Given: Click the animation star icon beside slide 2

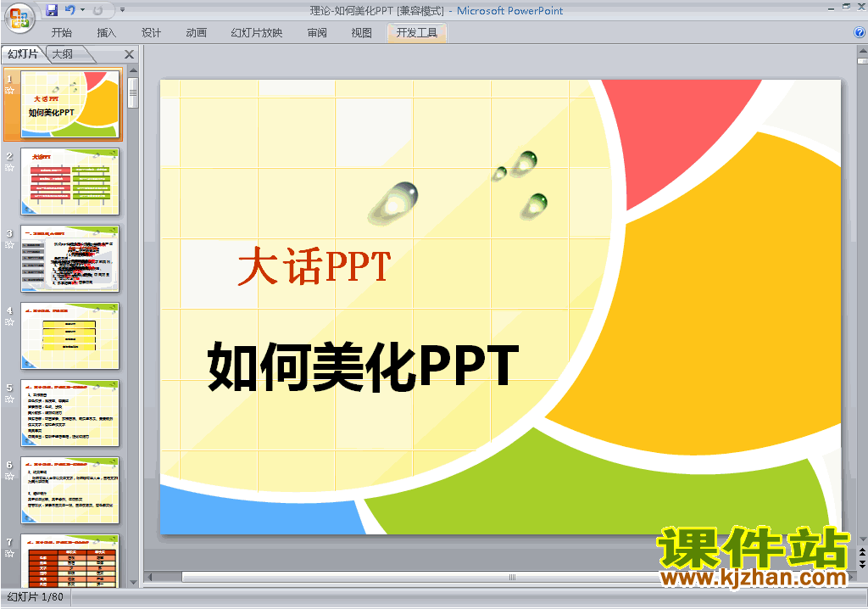Looking at the screenshot, I should pos(9,167).
